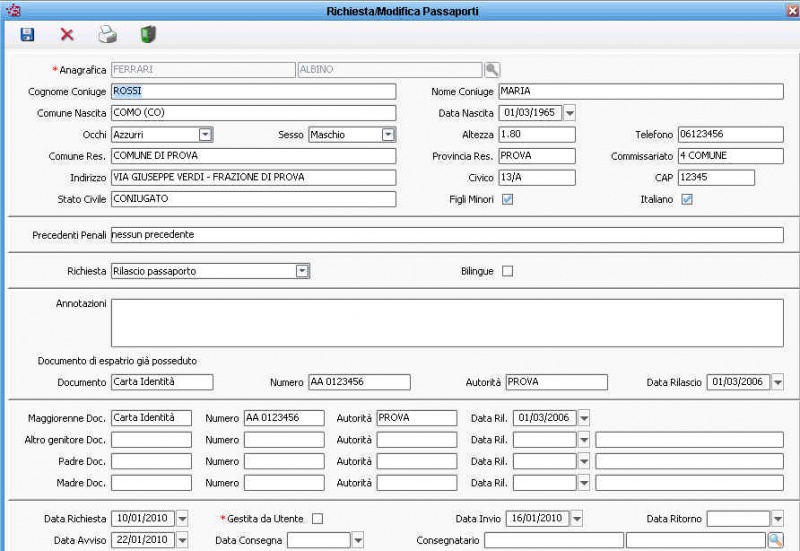Click the Anagrafica search magnifier icon
The height and width of the screenshot is (551, 800).
(492, 70)
